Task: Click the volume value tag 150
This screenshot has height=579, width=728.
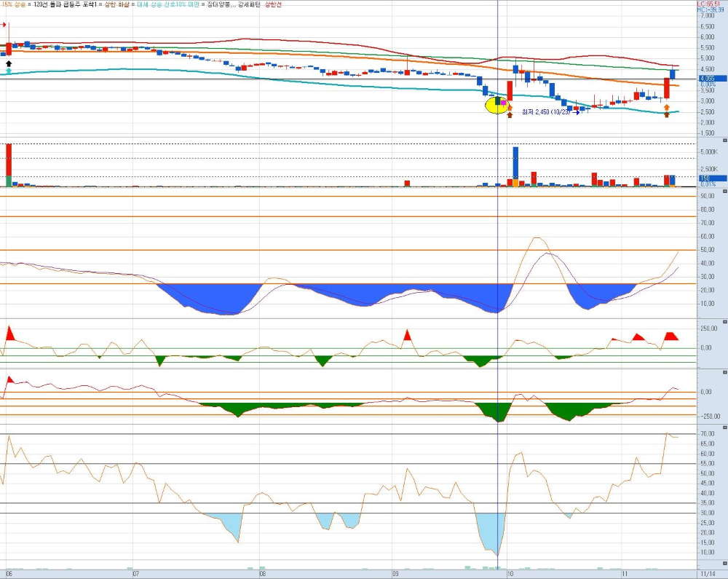Action: click(x=713, y=178)
